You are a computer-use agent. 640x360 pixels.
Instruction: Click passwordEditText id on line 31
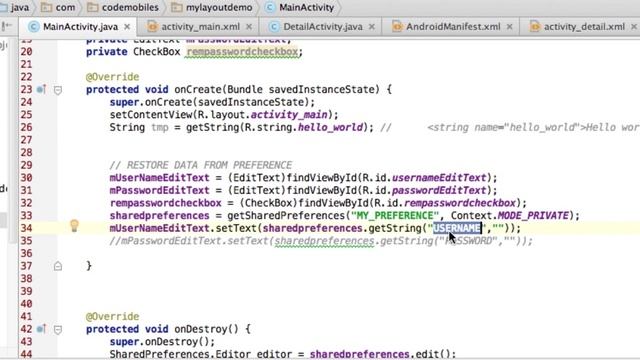[x=439, y=191]
